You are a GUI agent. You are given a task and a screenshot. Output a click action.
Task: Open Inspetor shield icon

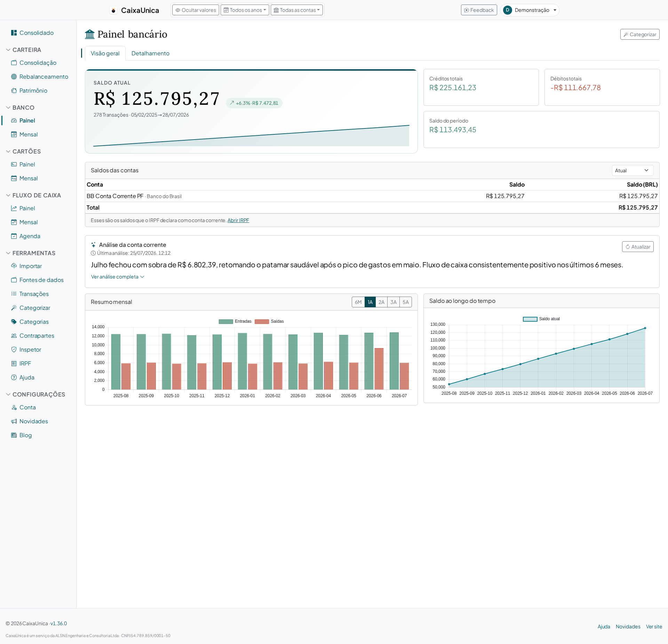pos(14,350)
